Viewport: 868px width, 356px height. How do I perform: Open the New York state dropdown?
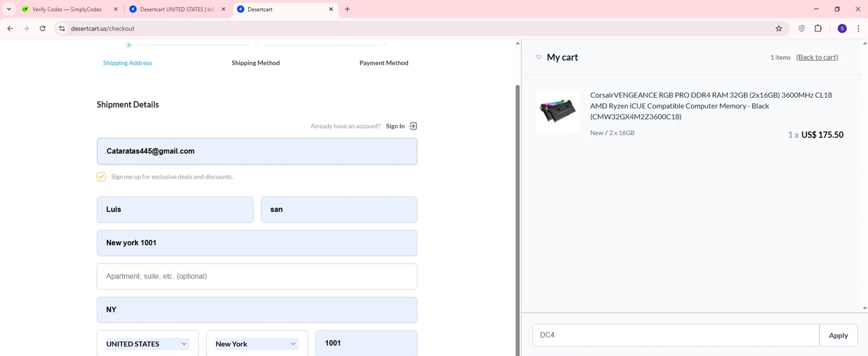257,344
